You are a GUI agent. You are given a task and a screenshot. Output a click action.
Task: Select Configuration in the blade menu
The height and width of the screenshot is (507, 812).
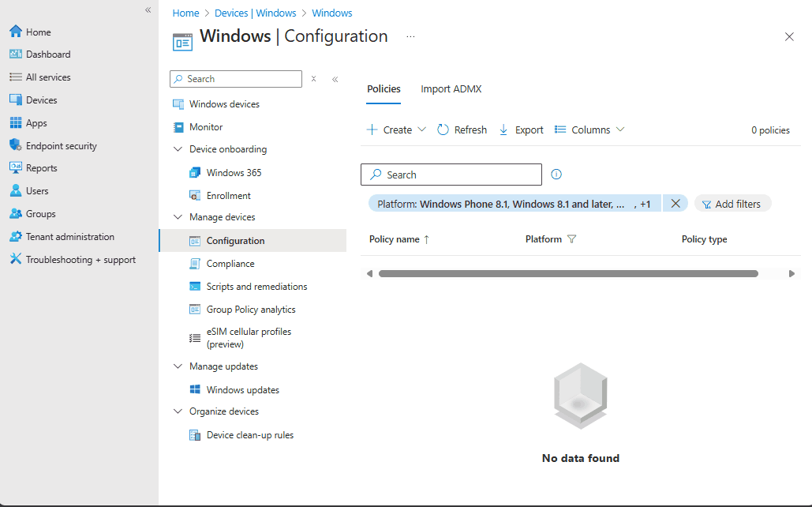[x=253, y=241]
